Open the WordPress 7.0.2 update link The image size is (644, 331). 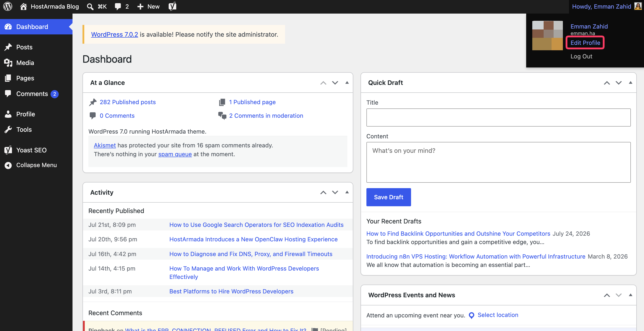coord(114,34)
